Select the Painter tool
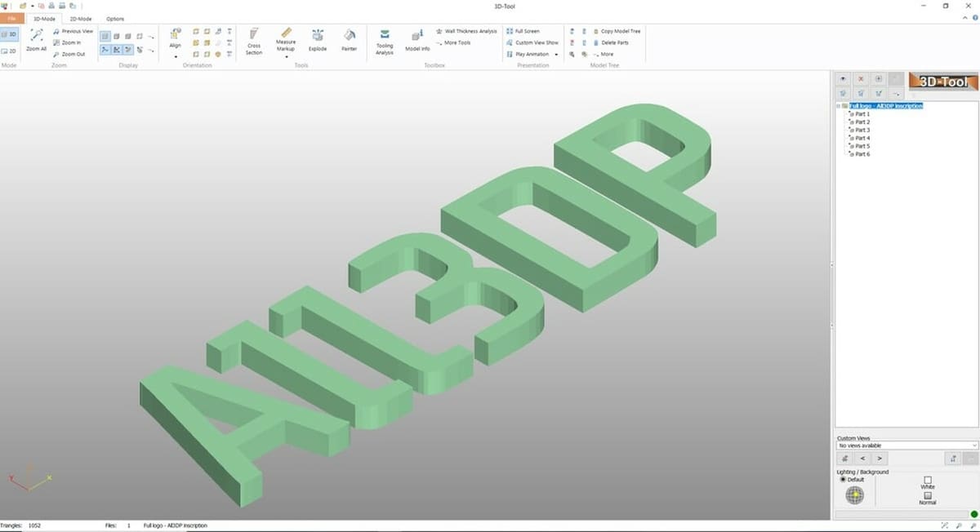The width and height of the screenshot is (980, 532). pyautogui.click(x=349, y=40)
